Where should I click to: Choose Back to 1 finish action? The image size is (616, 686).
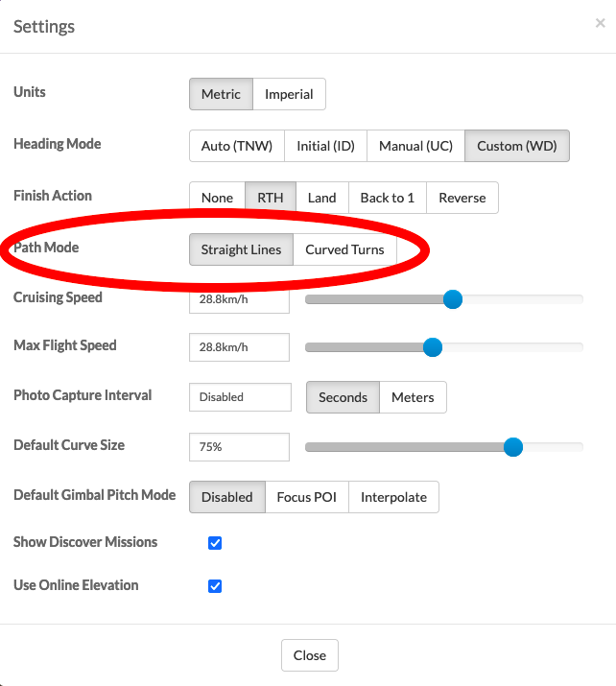[388, 198]
